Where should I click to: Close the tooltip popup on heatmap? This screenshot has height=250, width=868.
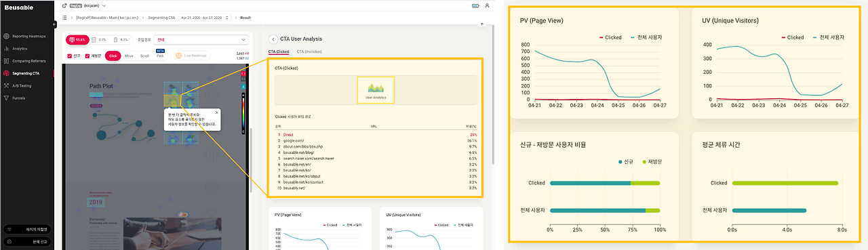(x=217, y=112)
